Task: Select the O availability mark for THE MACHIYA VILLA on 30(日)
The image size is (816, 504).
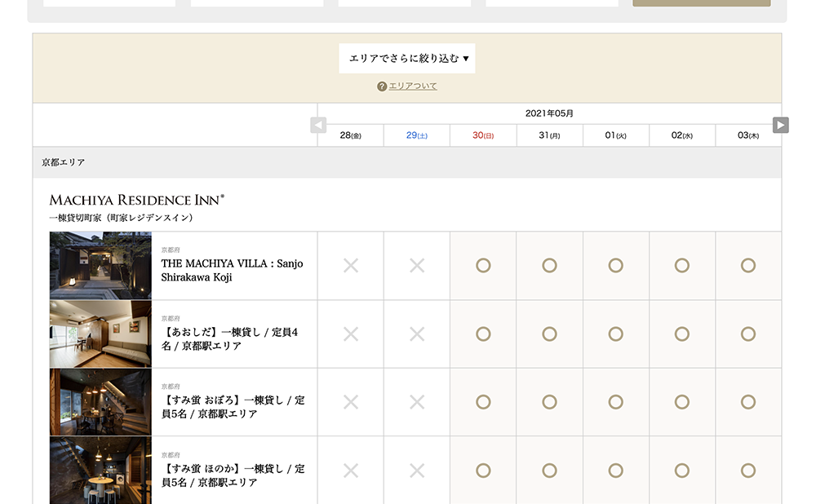Action: [x=482, y=266]
